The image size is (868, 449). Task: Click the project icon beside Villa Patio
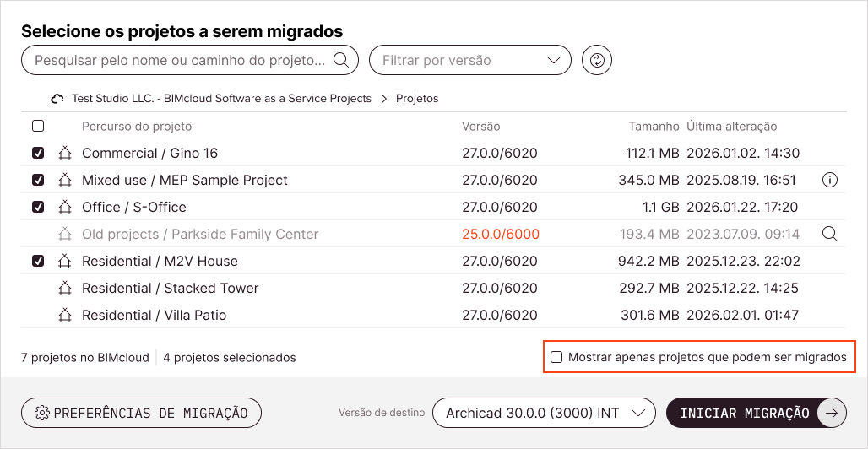(x=65, y=316)
